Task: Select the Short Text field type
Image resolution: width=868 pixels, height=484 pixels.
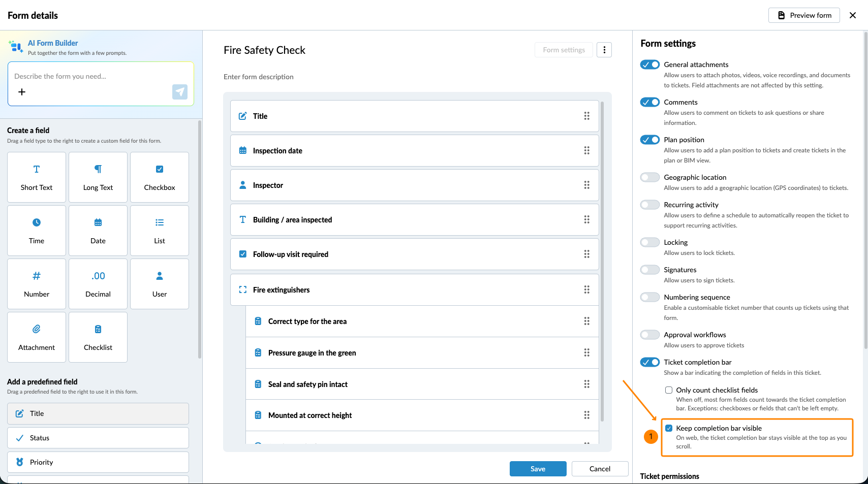Action: click(37, 177)
